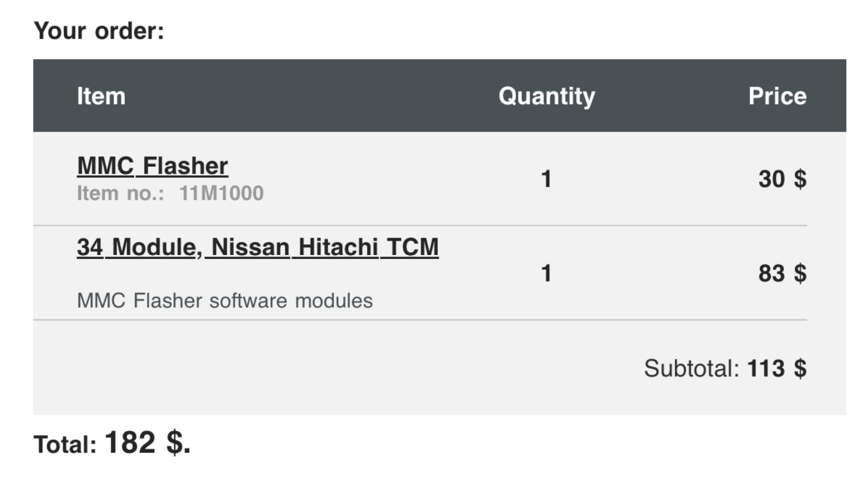Click the dollar sign after subtotal 113
868x484 pixels.
coord(800,368)
